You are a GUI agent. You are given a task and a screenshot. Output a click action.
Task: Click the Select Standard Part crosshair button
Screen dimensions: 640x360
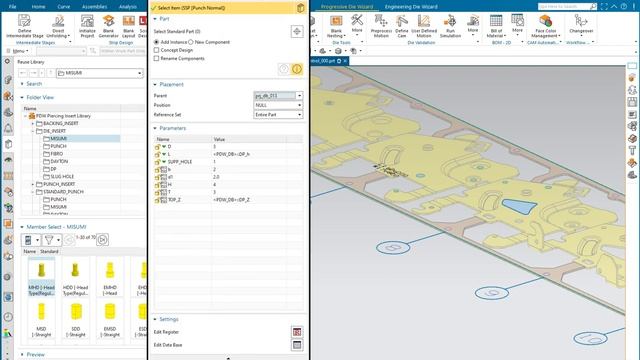point(297,31)
